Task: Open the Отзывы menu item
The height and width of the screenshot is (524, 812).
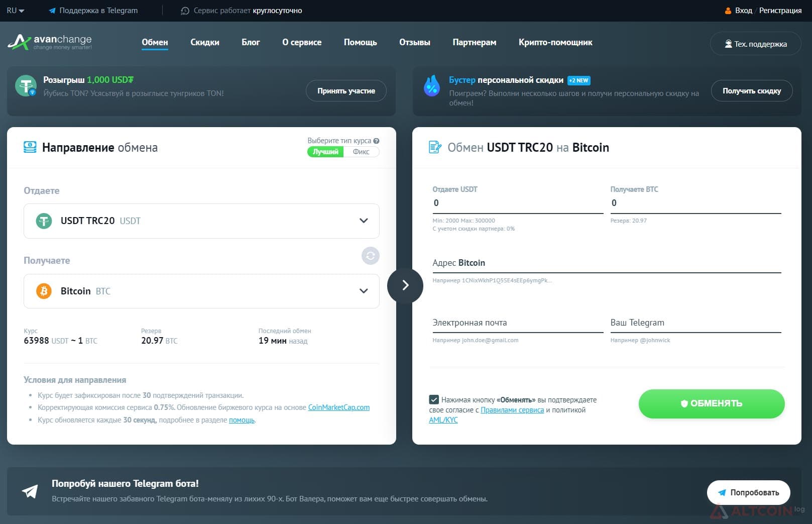Action: pyautogui.click(x=415, y=43)
